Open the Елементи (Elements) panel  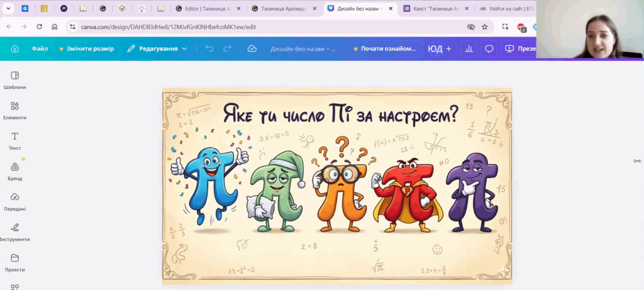pos(14,110)
